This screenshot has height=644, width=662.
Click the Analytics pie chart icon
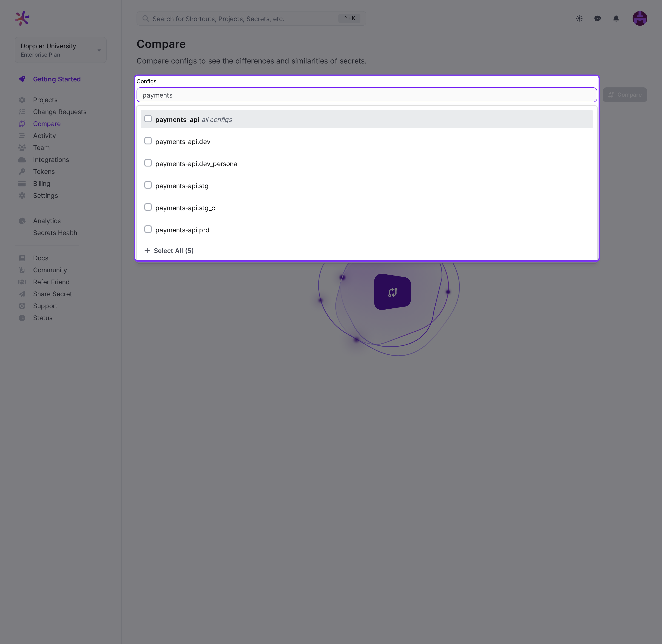[22, 221]
